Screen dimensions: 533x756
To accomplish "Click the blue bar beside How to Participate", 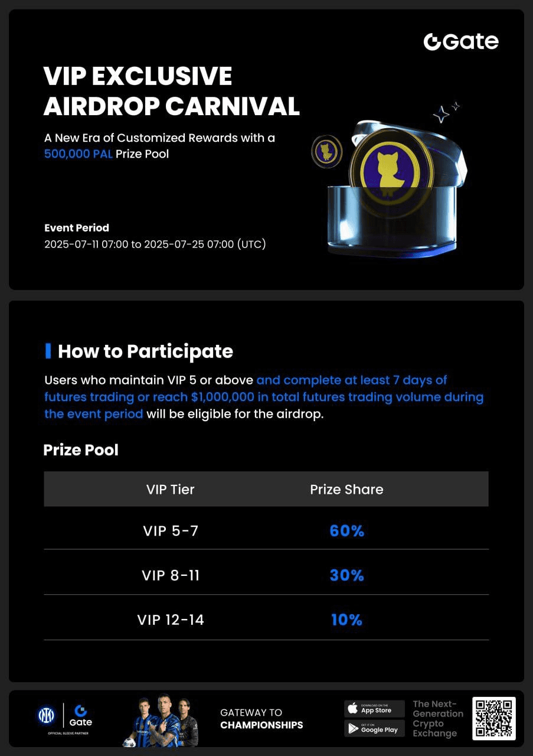I will 48,351.
